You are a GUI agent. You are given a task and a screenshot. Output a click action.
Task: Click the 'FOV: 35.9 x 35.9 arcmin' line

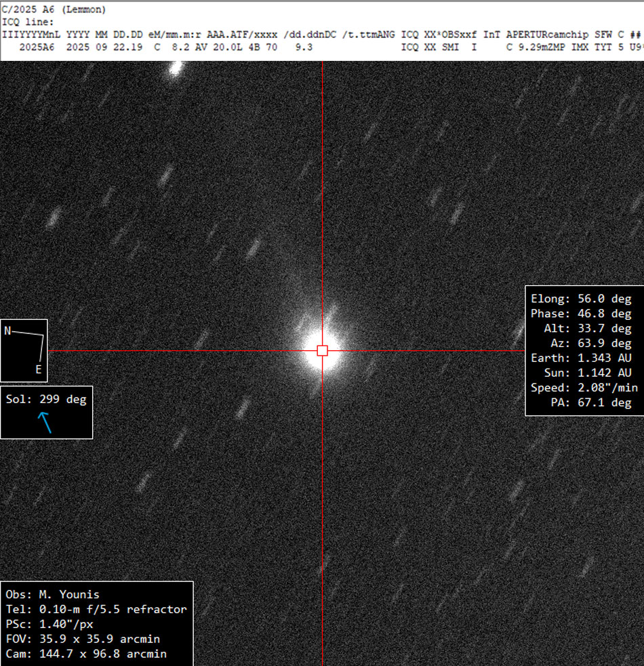tap(83, 639)
